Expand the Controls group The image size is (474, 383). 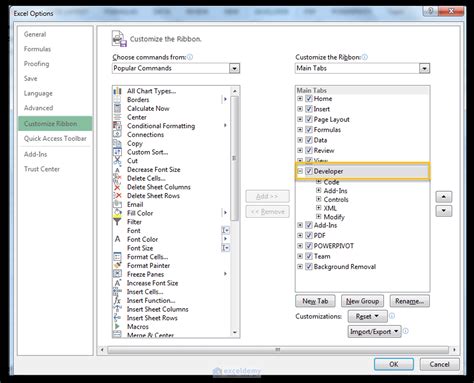point(319,199)
